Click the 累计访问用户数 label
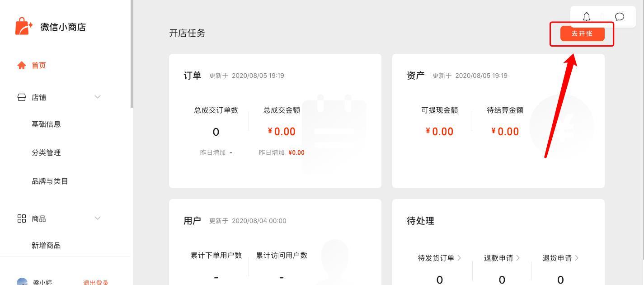Image resolution: width=644 pixels, height=285 pixels. pyautogui.click(x=282, y=255)
